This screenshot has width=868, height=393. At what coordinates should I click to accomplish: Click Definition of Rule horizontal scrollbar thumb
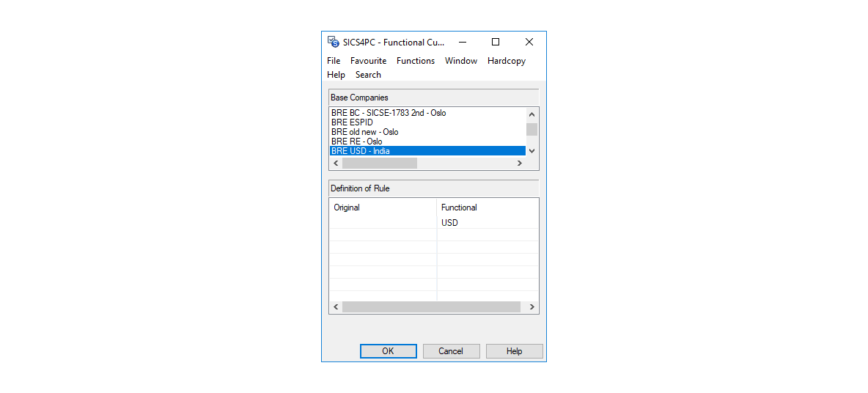(431, 307)
